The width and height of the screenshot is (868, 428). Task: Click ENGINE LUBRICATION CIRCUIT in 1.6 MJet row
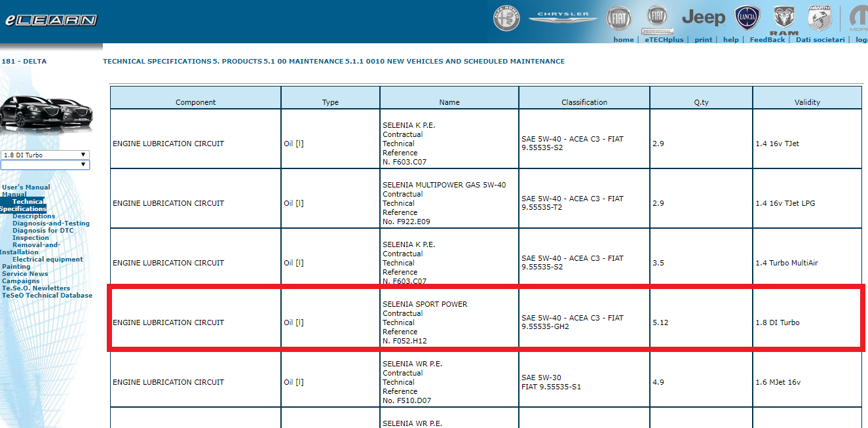[168, 382]
